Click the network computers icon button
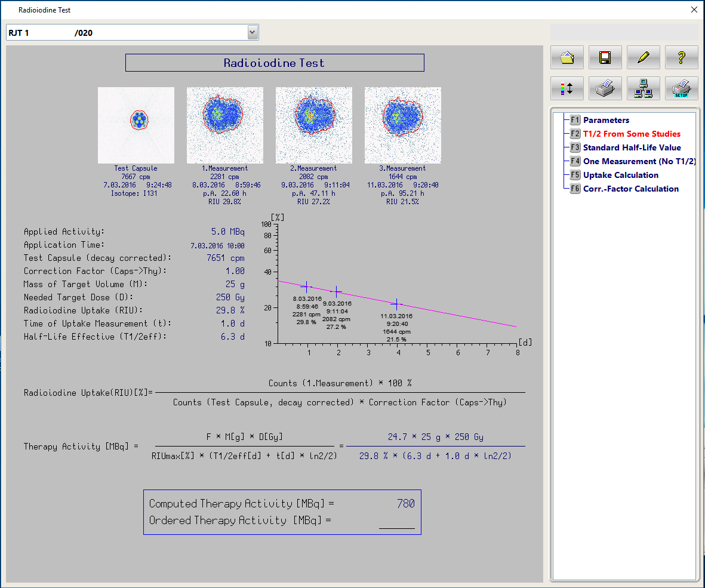This screenshot has width=705, height=588. (x=643, y=88)
